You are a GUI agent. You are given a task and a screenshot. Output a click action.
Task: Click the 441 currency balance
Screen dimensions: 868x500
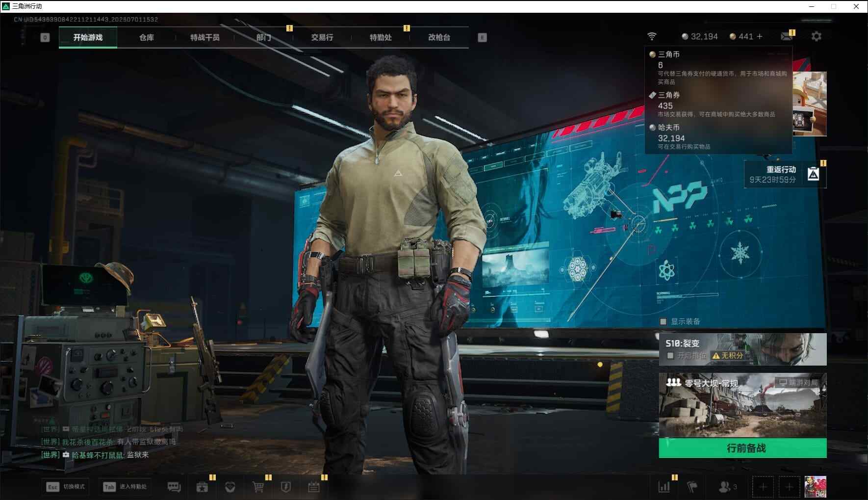[741, 36]
